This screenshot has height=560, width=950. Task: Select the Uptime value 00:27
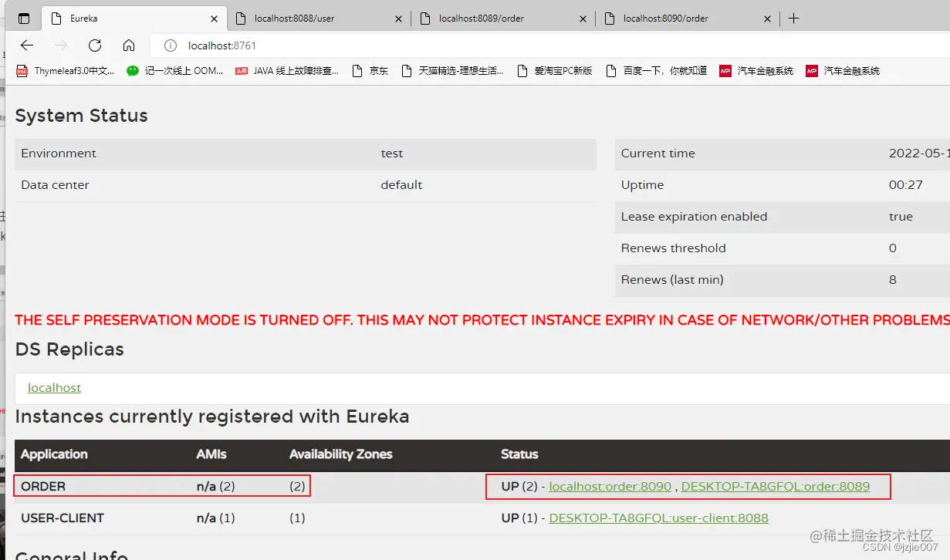[906, 185]
